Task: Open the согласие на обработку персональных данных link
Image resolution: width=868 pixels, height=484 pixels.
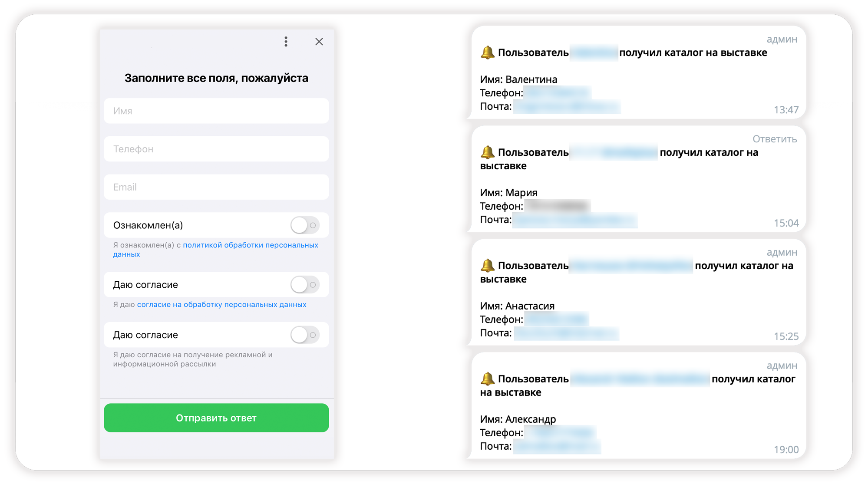Action: (x=222, y=304)
